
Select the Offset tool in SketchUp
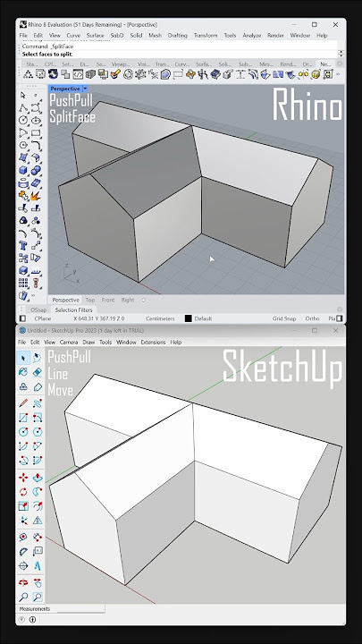(x=38, y=506)
